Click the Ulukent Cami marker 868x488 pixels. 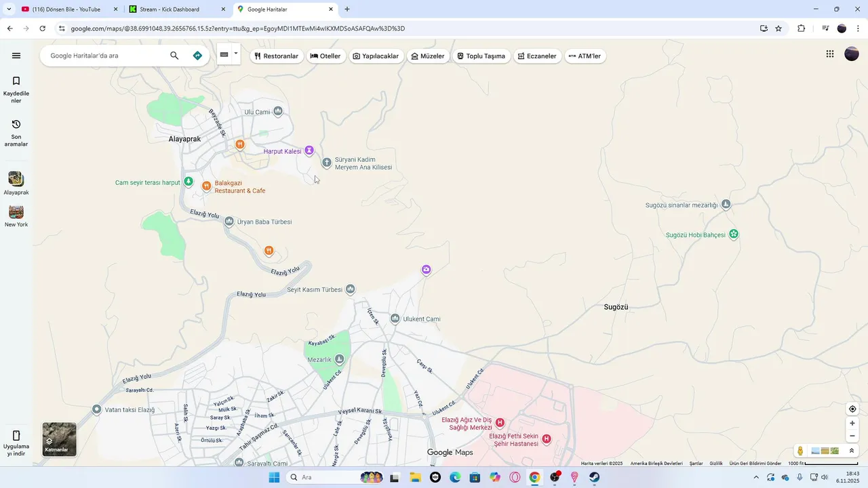(395, 319)
